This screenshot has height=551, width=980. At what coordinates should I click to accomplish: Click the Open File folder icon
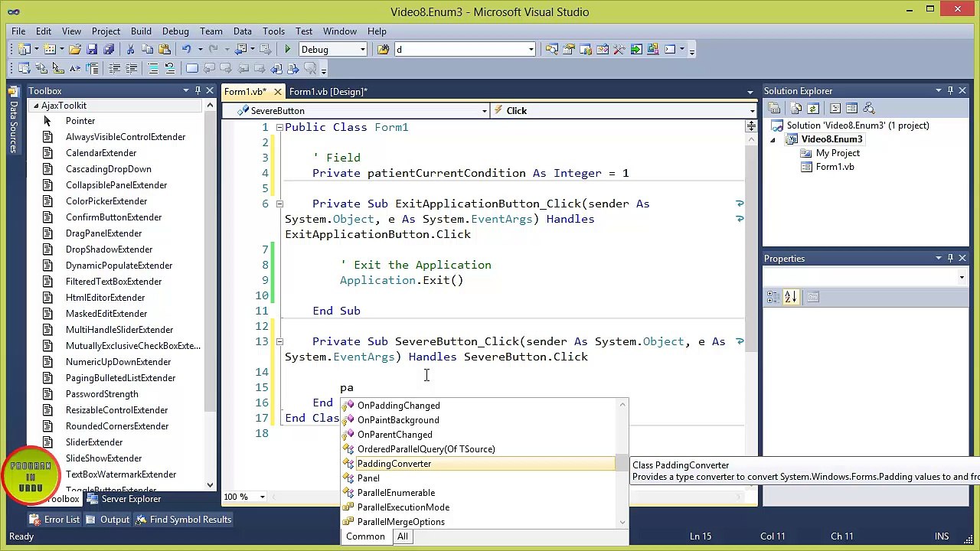point(75,50)
